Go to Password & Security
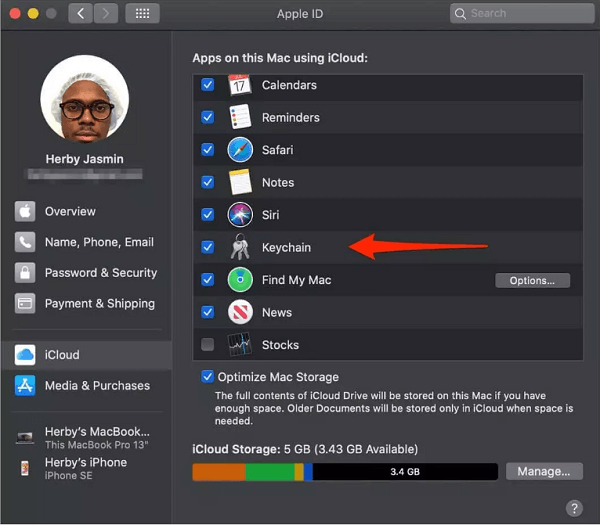Image resolution: width=600 pixels, height=525 pixels. [86, 272]
